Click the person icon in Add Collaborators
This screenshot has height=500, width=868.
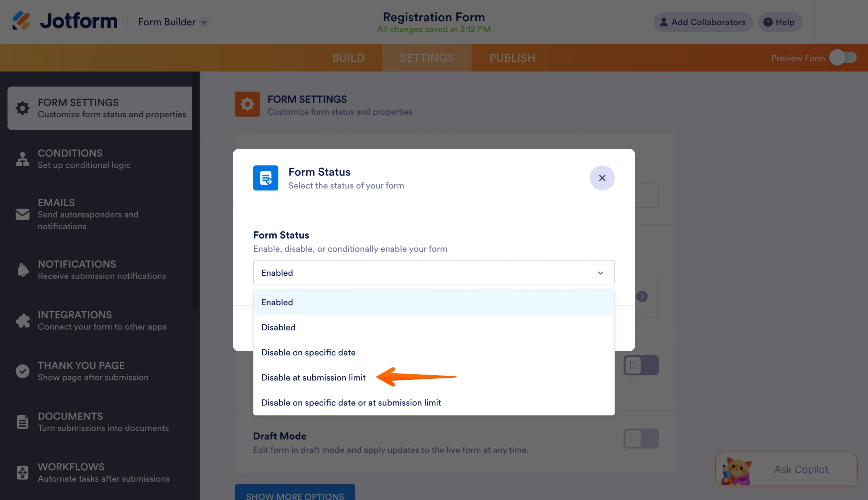664,22
